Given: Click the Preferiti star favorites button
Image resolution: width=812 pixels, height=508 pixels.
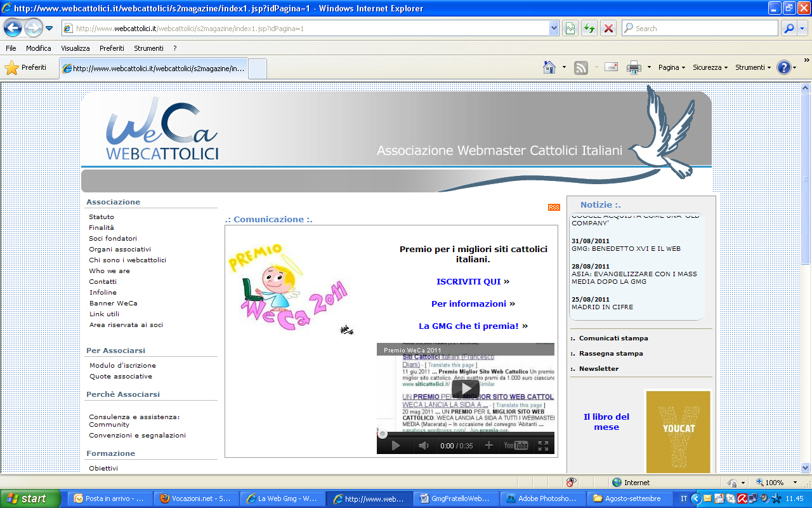Looking at the screenshot, I should click(26, 67).
